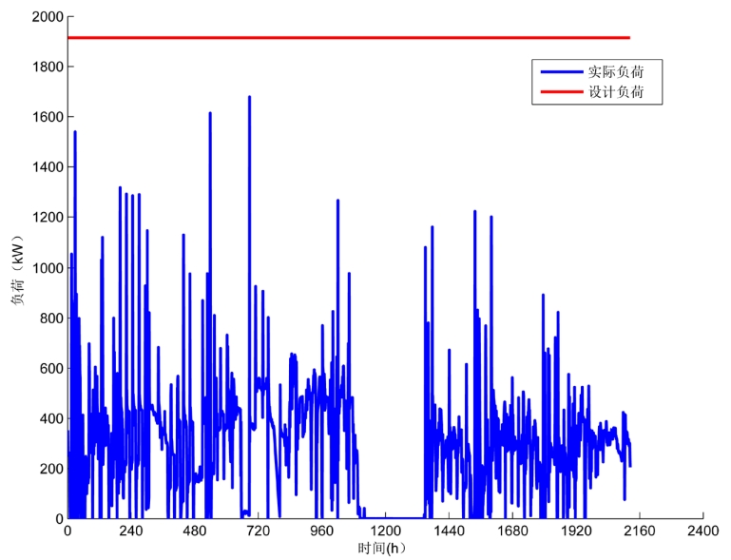Click the x-axis tick label 240

[x=130, y=531]
